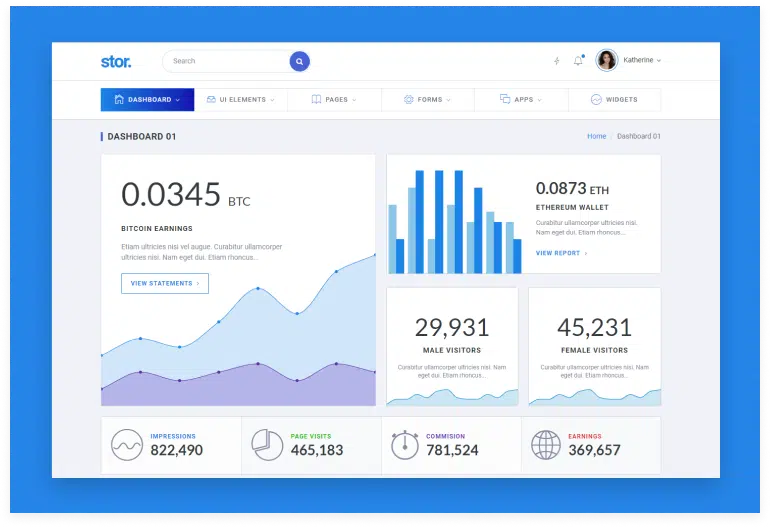Expand the Forms dropdown menu
770x527 pixels.
click(x=428, y=100)
